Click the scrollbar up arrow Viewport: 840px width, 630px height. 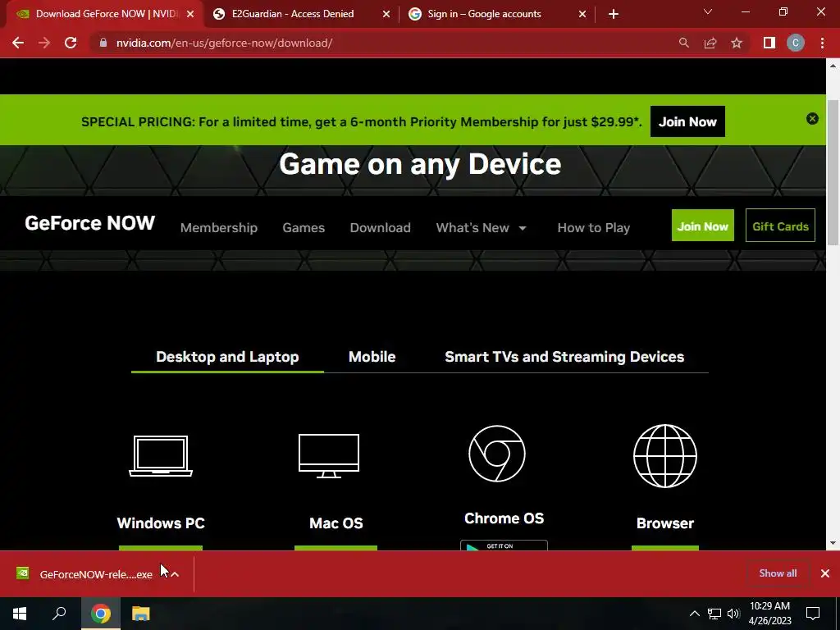[833, 66]
